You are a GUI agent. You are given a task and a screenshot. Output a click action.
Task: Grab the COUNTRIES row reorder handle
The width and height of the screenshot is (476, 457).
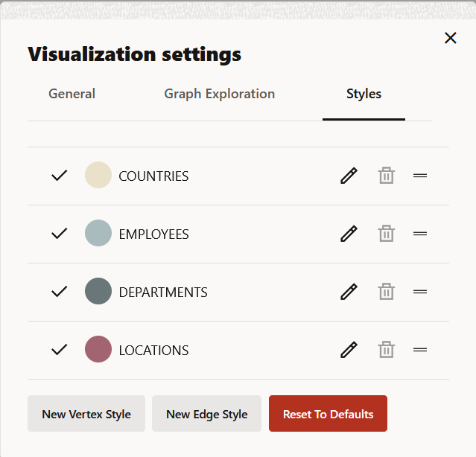420,176
